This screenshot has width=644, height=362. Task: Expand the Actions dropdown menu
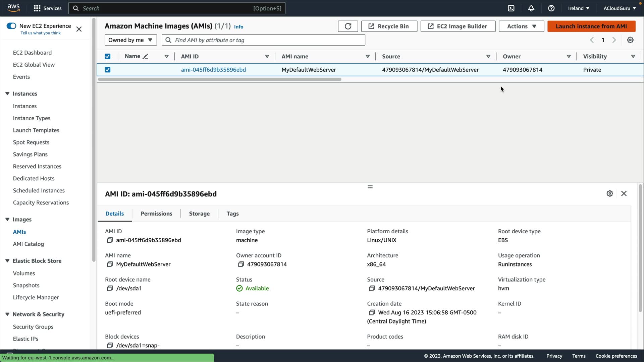521,26
